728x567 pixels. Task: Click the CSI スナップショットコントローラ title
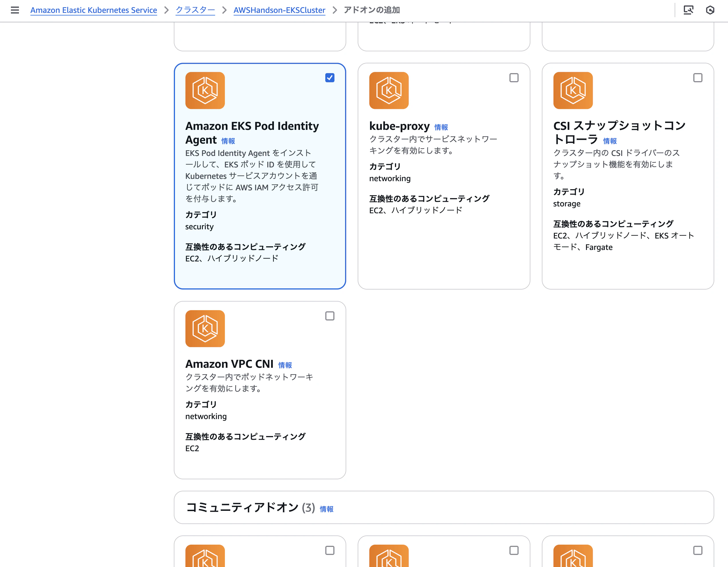[619, 132]
